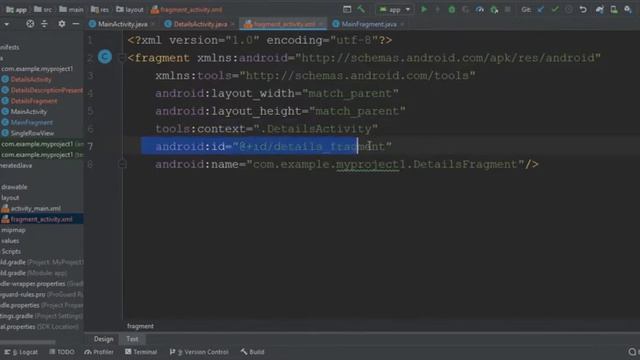640x360 pixels.
Task: Open AVD Manager device icon
Action: tap(613, 9)
